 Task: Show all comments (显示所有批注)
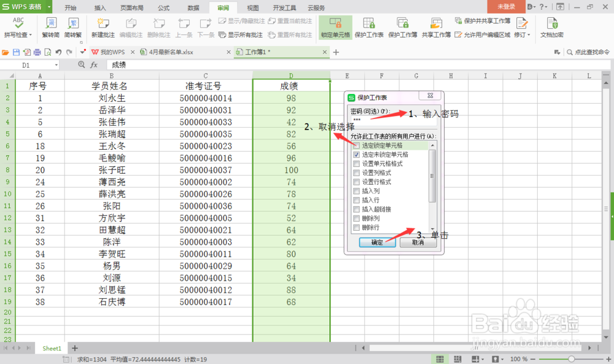(x=241, y=35)
